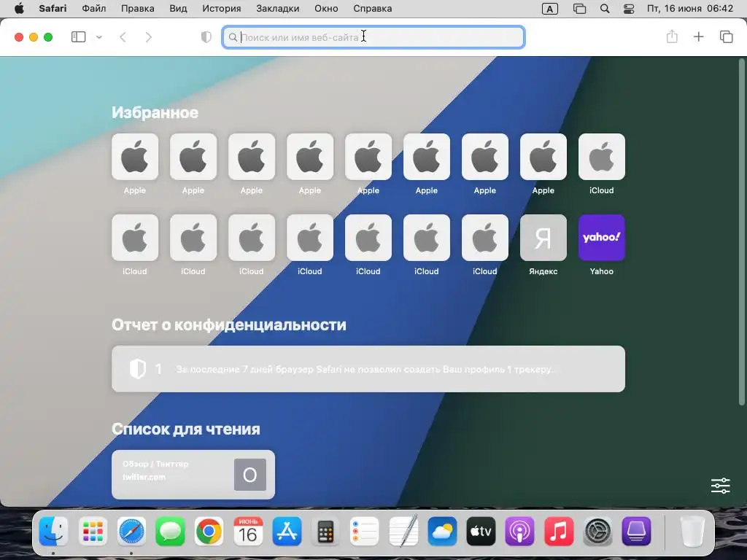
Task: Click the Отчет о конфиденциальности heading
Action: 228,324
